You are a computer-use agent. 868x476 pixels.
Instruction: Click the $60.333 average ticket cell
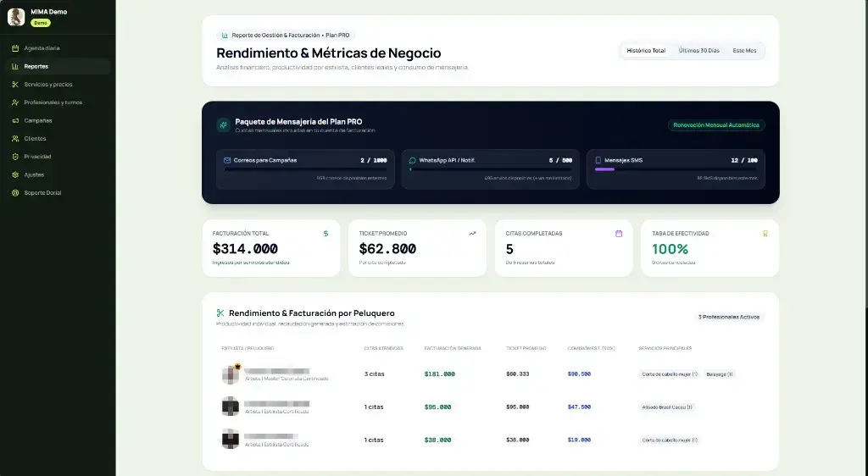(518, 374)
